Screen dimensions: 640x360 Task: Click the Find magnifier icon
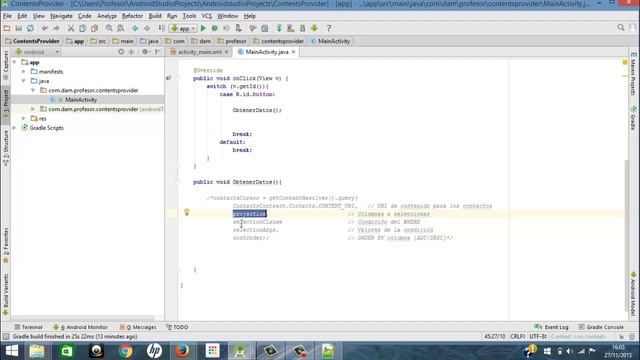tap(109, 28)
